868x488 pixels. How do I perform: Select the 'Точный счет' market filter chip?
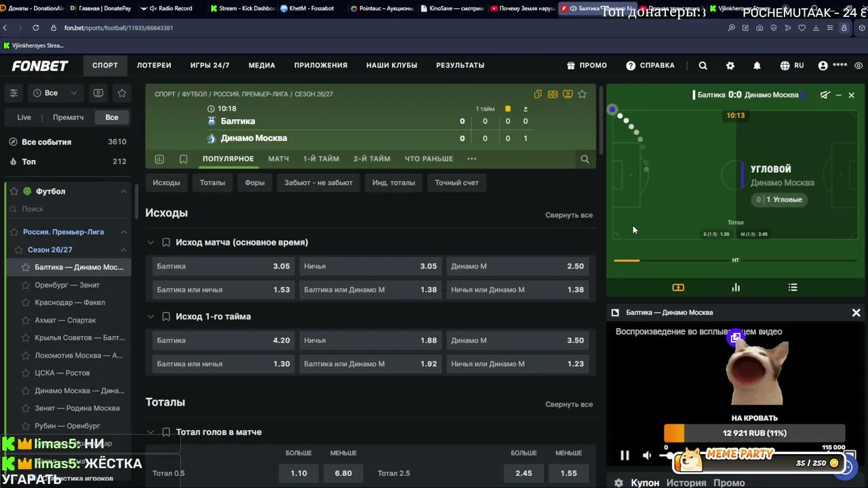(x=457, y=182)
